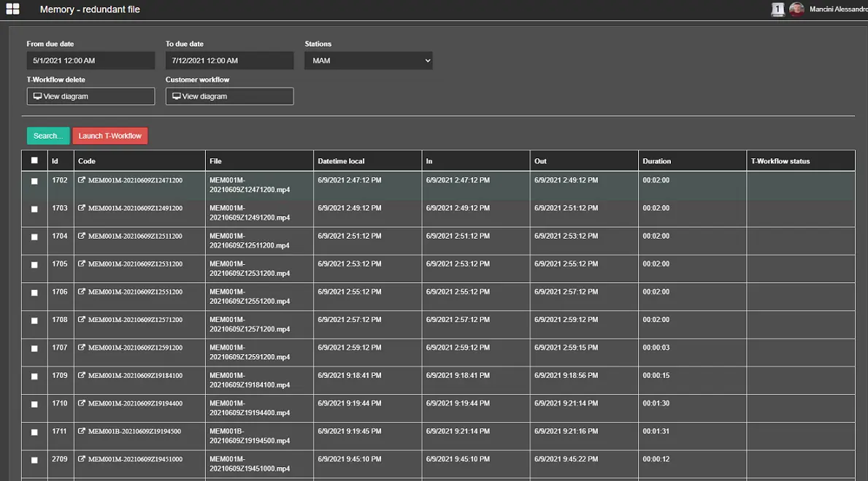Open the From due date picker
This screenshot has width=868, height=481.
(91, 61)
